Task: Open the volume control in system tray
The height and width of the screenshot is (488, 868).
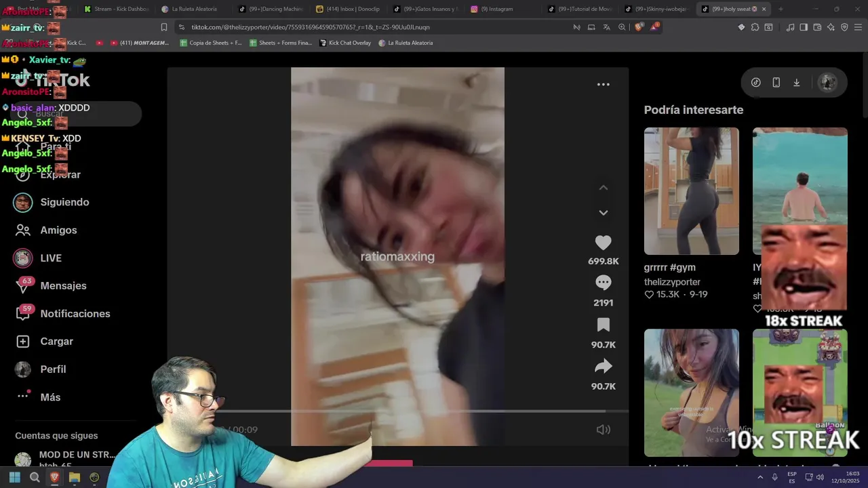Action: click(820, 477)
